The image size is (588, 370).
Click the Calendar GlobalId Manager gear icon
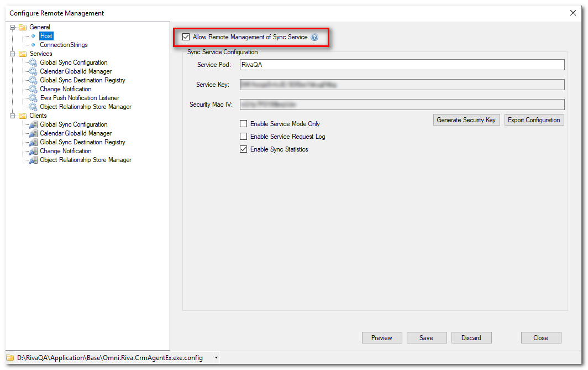pyautogui.click(x=33, y=71)
